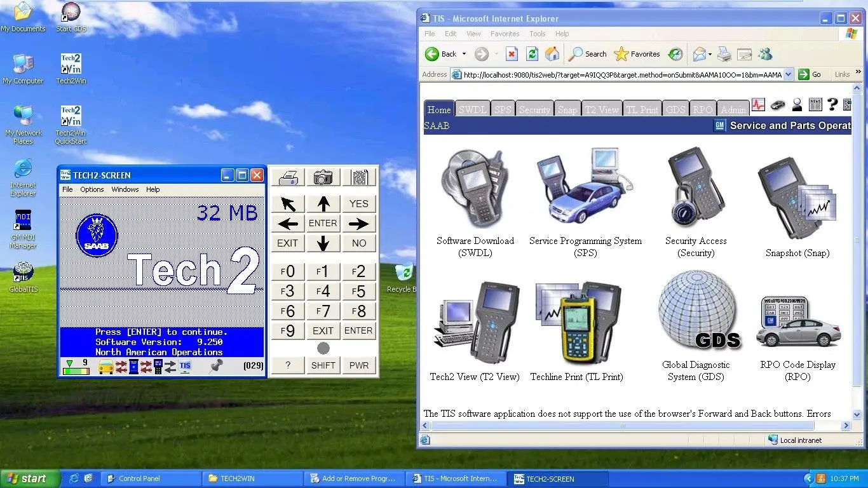Click the left arrow on Tech2 keypad
The image size is (868, 488).
tap(288, 224)
